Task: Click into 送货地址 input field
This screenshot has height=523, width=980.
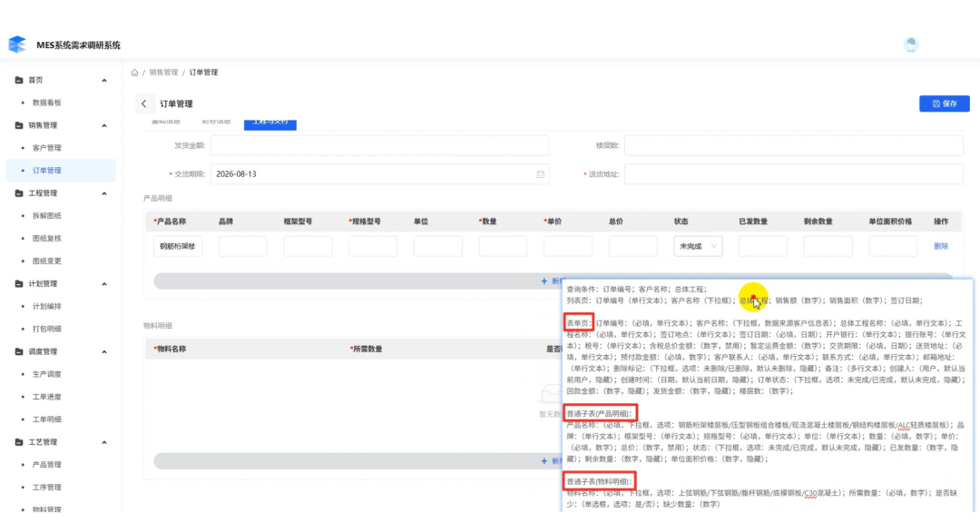Action: [x=794, y=174]
